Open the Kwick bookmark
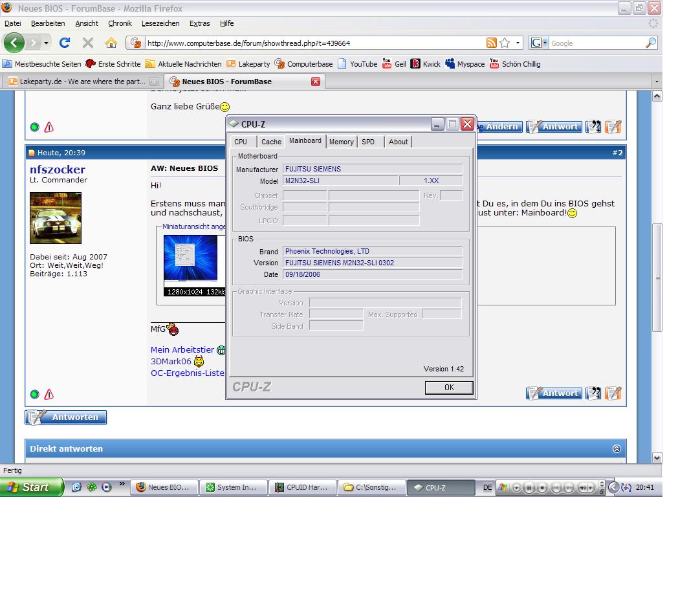Viewport: 700px width, 605px height. pyautogui.click(x=426, y=64)
